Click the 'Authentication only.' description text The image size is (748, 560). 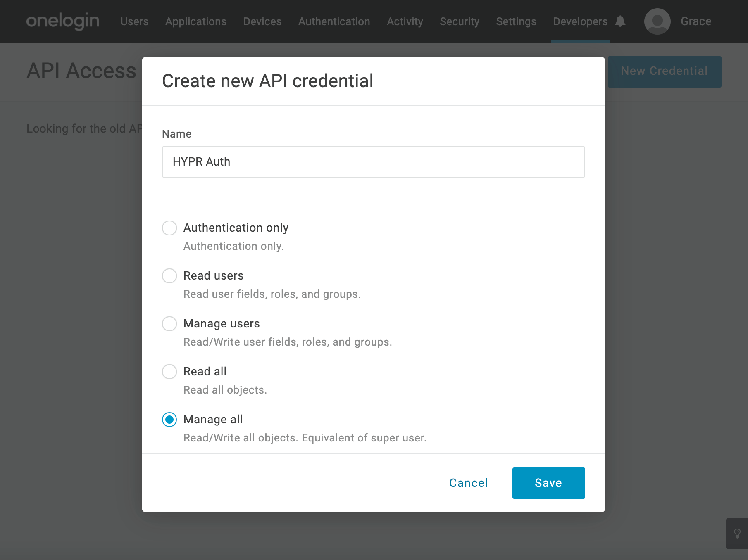[233, 246]
